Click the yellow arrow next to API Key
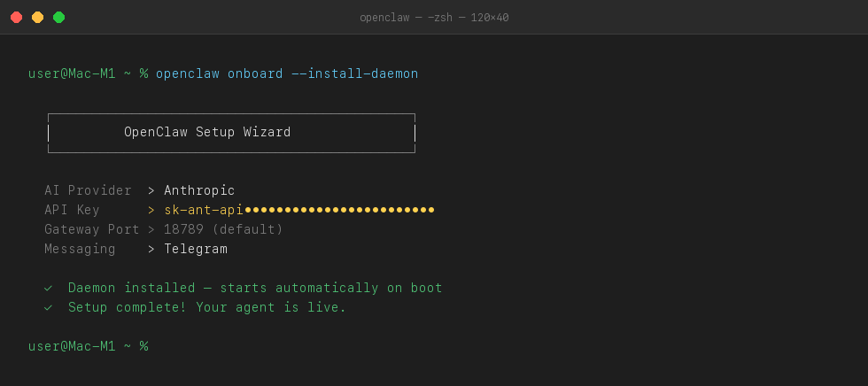 tap(151, 210)
